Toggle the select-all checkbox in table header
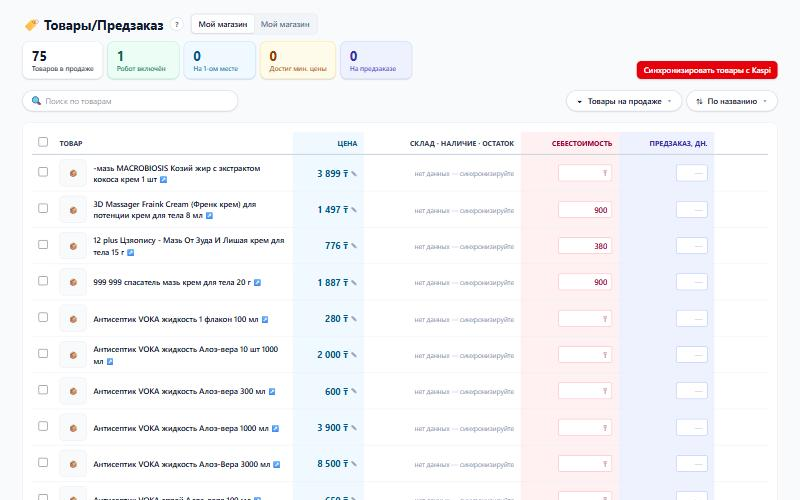This screenshot has height=500, width=800. tap(43, 142)
